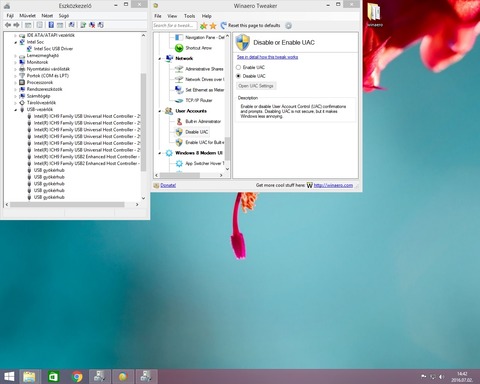The height and width of the screenshot is (384, 480).
Task: Open the http://winaero.com link
Action: click(x=333, y=185)
